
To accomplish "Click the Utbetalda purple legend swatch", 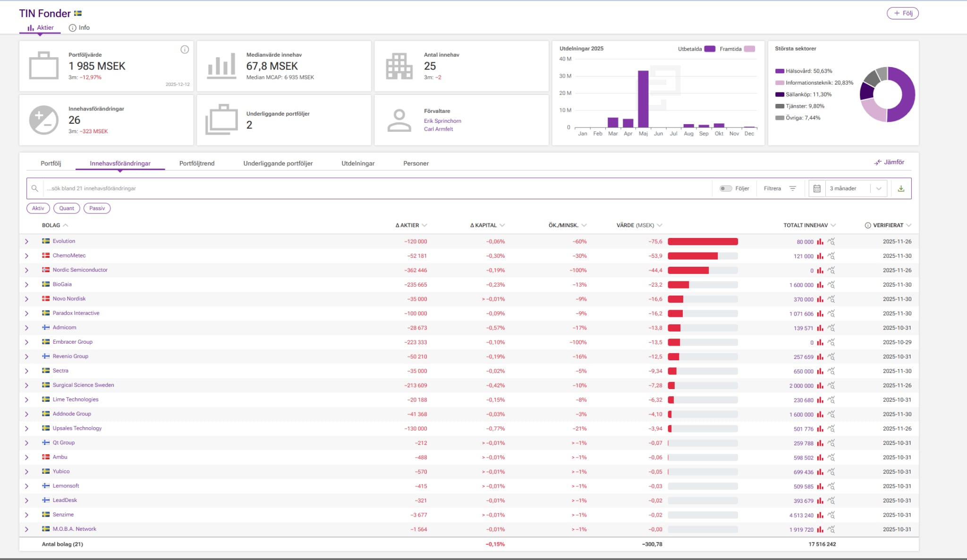I will click(710, 49).
